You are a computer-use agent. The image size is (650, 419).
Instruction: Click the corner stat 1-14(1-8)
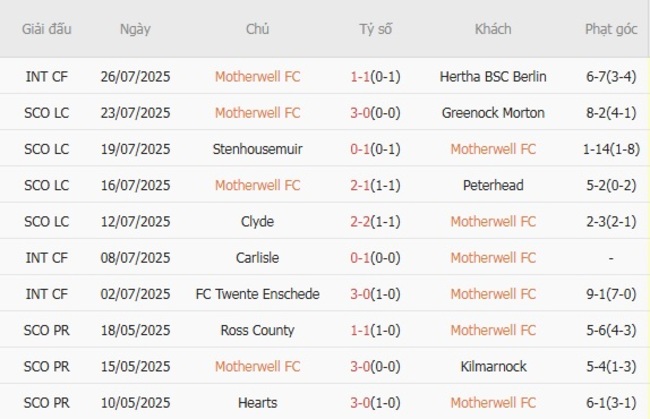[611, 149]
